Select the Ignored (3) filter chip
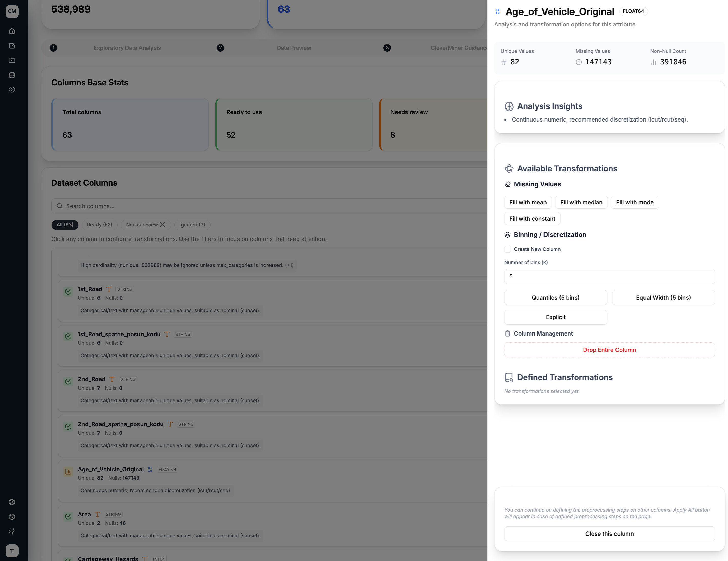 coord(192,225)
